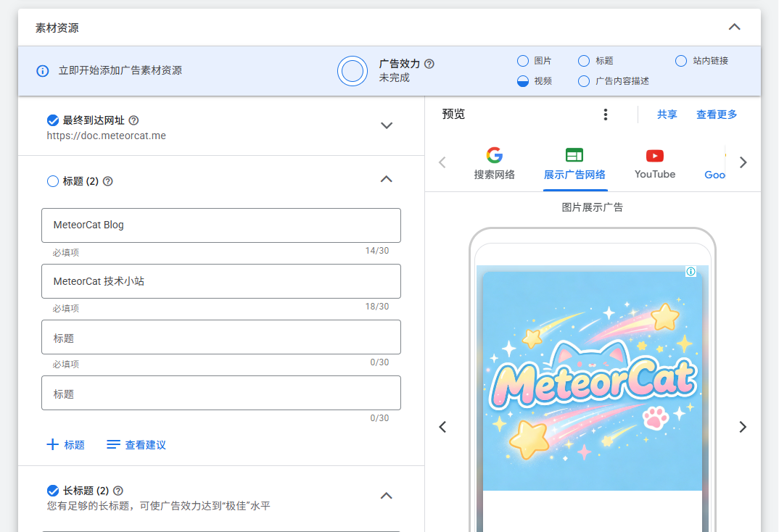Click the Google logo icon for 搜索网络

[495, 155]
